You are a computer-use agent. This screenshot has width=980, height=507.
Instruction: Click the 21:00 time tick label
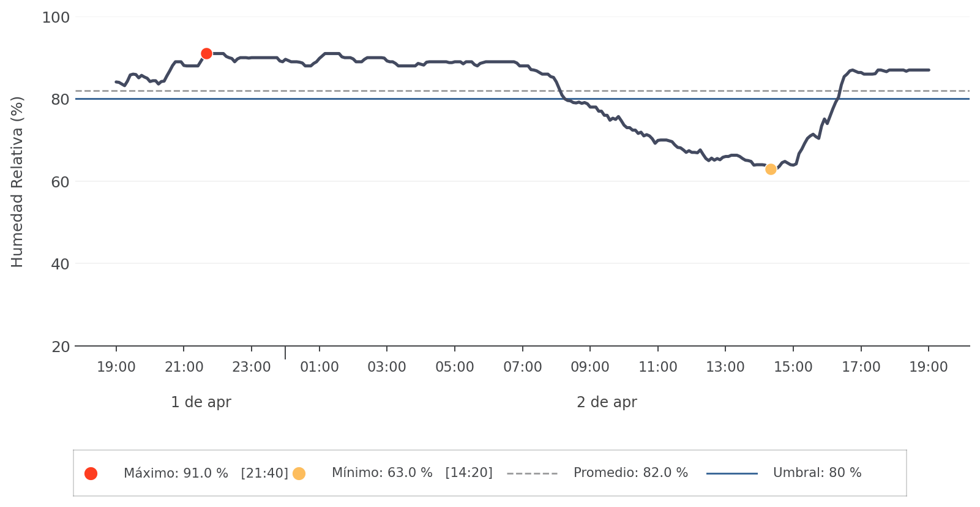click(x=184, y=367)
